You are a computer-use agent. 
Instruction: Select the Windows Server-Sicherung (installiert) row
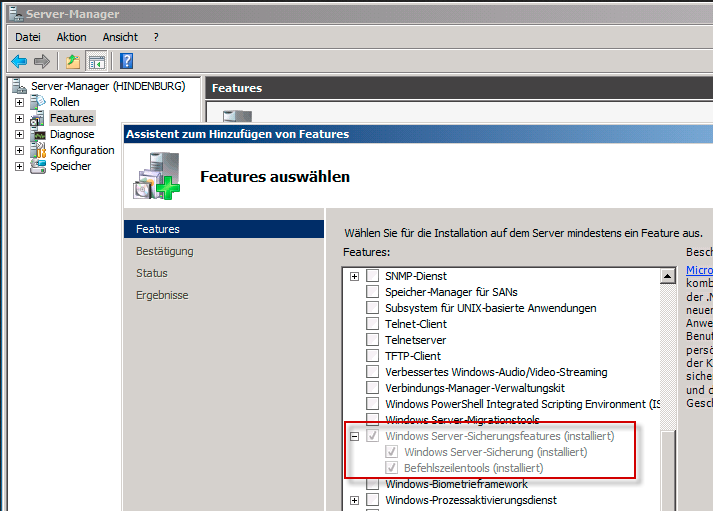(x=496, y=452)
